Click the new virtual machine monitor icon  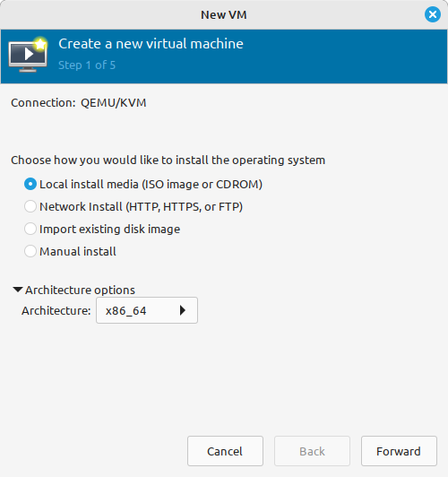click(x=28, y=55)
